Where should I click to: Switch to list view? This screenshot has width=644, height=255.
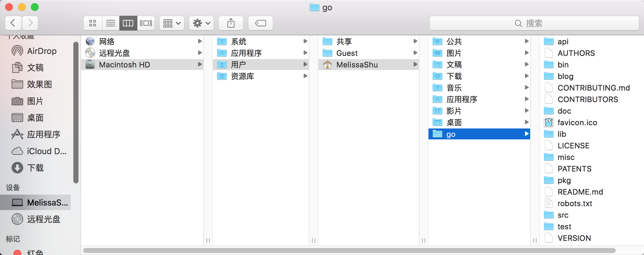[110, 23]
